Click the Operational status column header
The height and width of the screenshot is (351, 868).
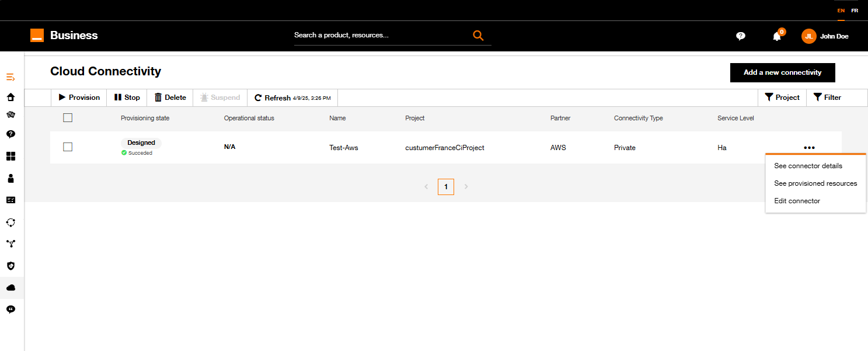249,118
